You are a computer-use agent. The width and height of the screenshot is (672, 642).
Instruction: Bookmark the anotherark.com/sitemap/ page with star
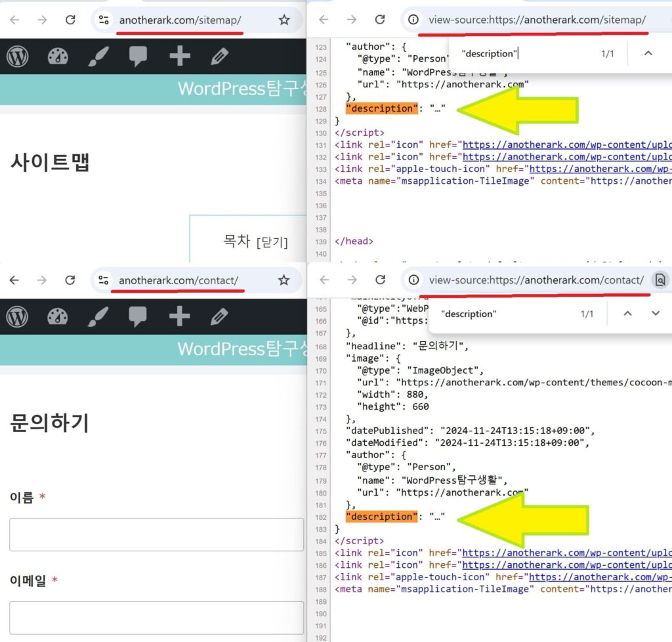[x=283, y=20]
